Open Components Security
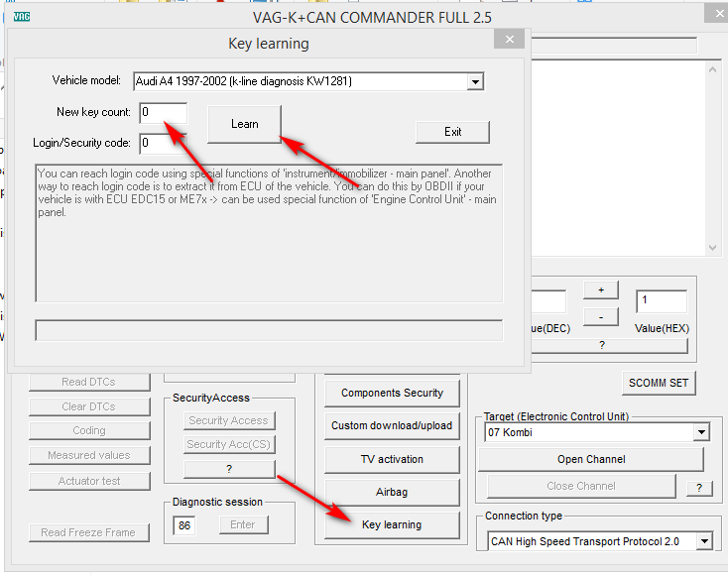This screenshot has height=576, width=728. (x=392, y=394)
